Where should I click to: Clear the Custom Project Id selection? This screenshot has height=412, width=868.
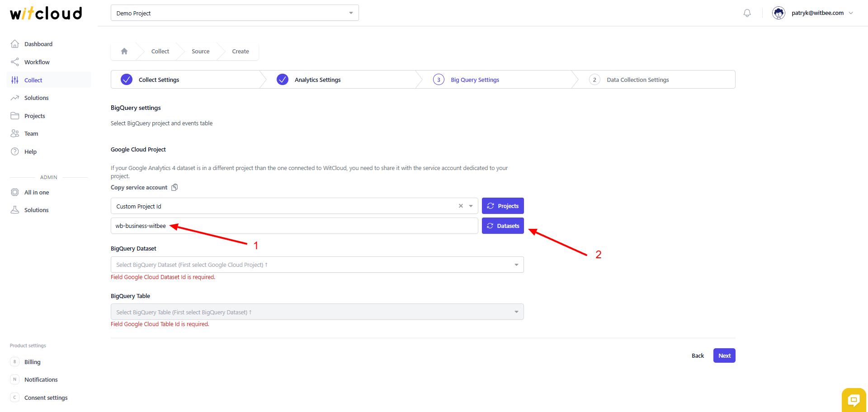[x=461, y=206]
